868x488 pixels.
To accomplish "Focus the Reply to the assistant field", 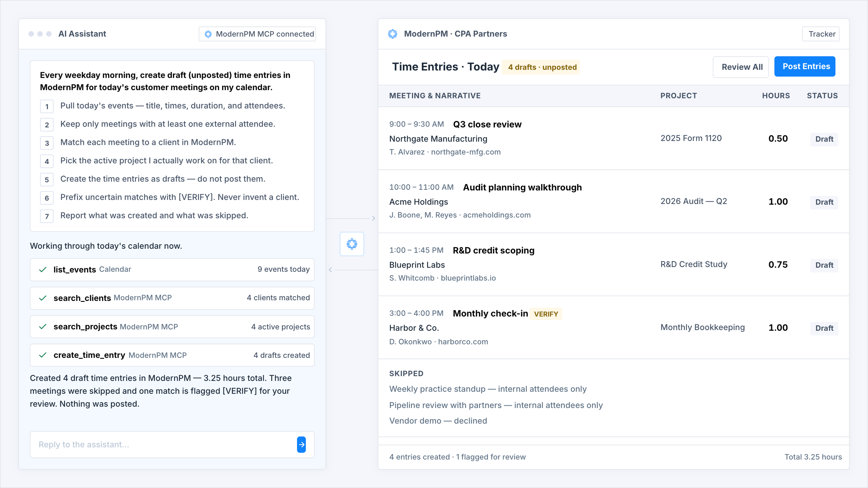I will click(163, 445).
